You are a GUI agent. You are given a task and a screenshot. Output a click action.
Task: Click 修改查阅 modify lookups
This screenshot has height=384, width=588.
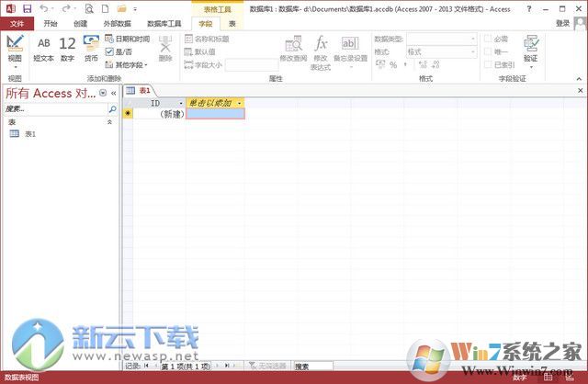[293, 49]
